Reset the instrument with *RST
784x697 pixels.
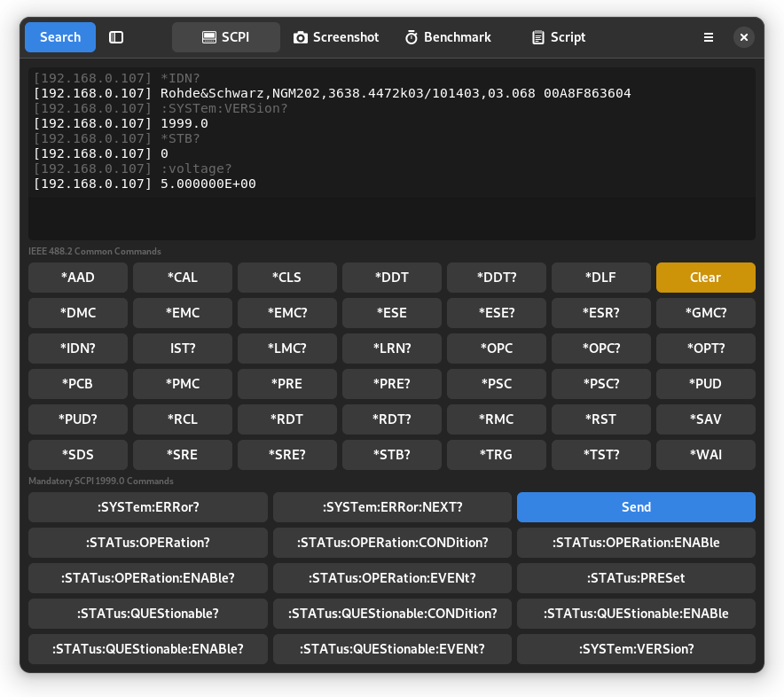[x=601, y=419]
